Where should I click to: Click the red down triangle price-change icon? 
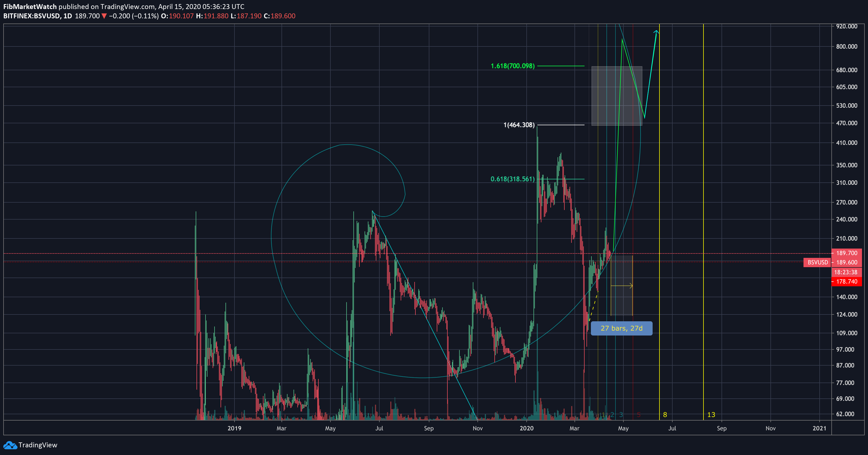pos(104,16)
